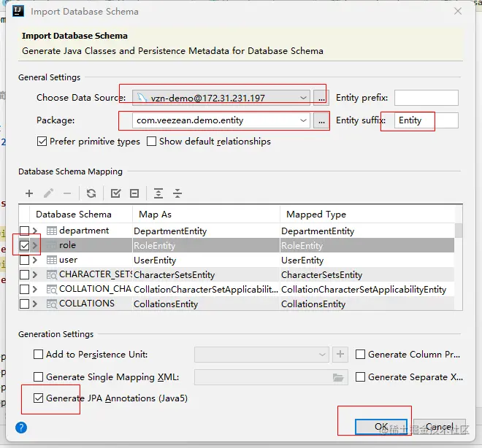The image size is (482, 448).
Task: Enable Show default relationships checkbox
Action: click(151, 142)
